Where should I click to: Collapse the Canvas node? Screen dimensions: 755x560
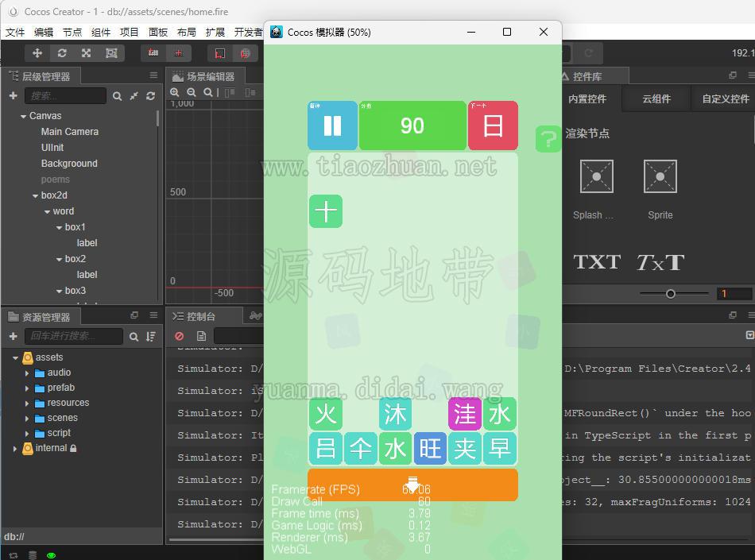tap(23, 117)
